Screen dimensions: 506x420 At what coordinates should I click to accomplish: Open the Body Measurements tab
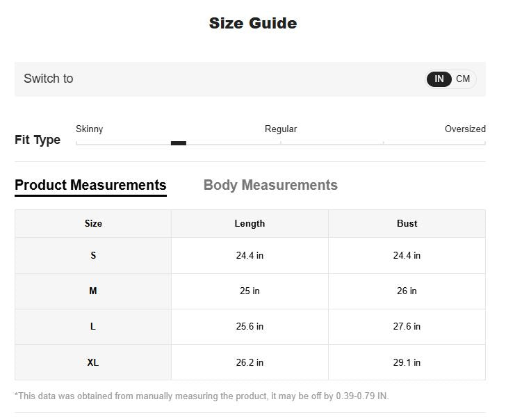pos(270,185)
